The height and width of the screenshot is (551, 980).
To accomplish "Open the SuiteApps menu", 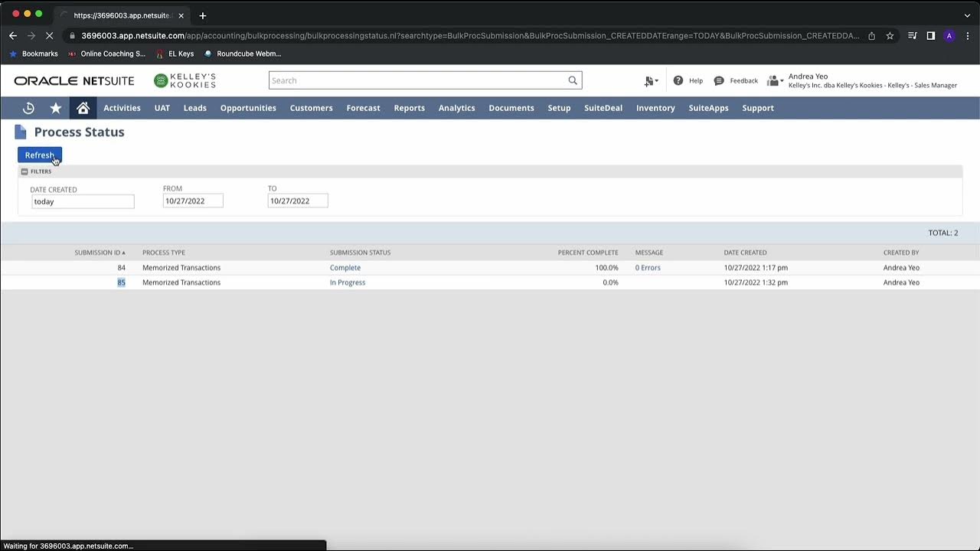I will point(708,108).
